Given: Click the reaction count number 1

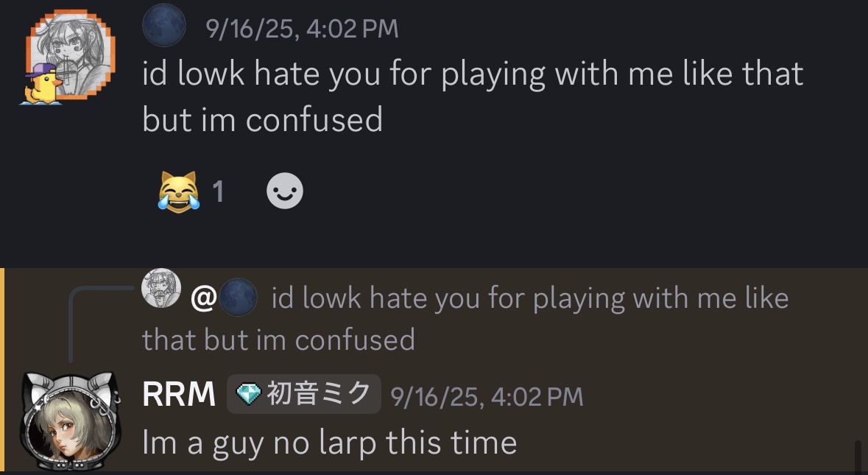Looking at the screenshot, I should [218, 191].
